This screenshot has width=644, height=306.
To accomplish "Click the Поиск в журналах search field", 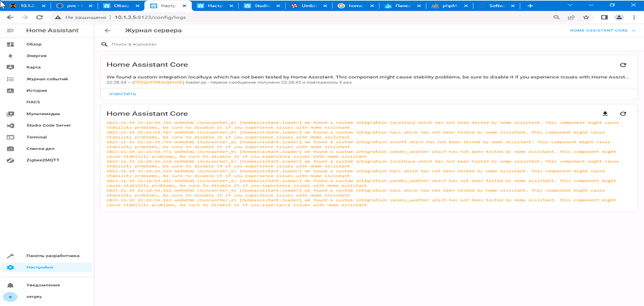I will click(368, 44).
